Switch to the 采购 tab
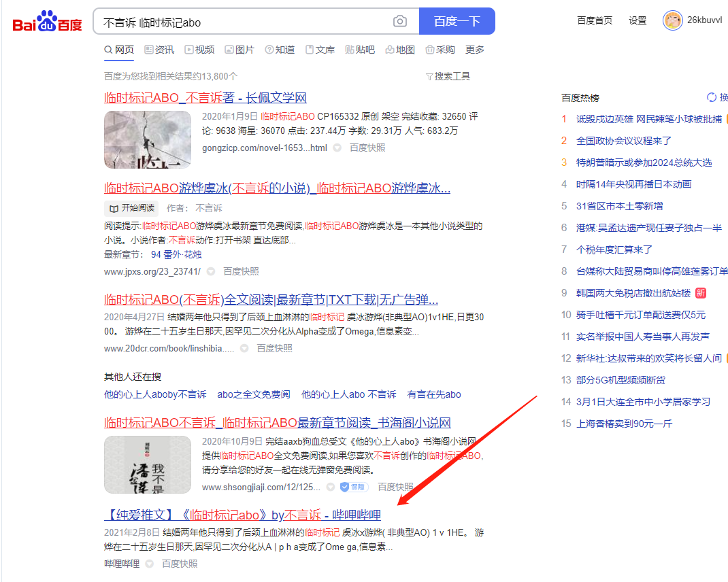The height and width of the screenshot is (582, 728). pos(440,50)
